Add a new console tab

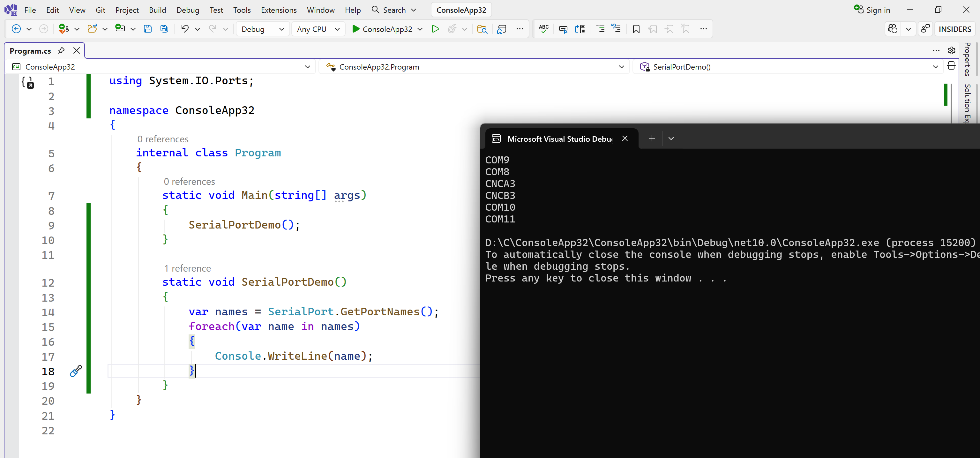point(652,139)
